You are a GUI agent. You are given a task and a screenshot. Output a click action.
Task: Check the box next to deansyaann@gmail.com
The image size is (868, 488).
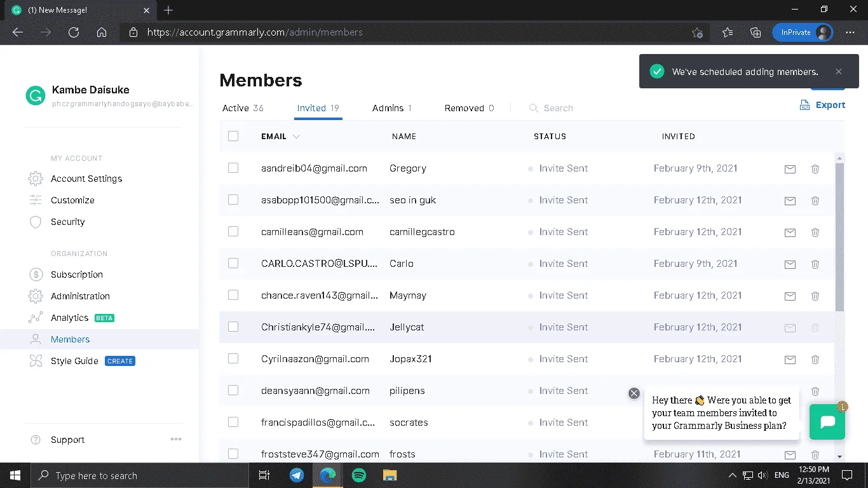click(233, 390)
